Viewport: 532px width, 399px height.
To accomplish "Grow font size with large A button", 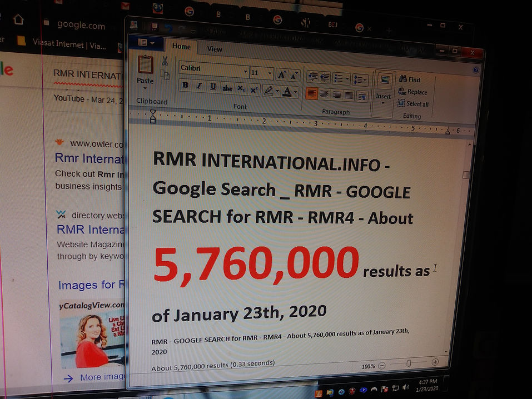I will coord(282,74).
